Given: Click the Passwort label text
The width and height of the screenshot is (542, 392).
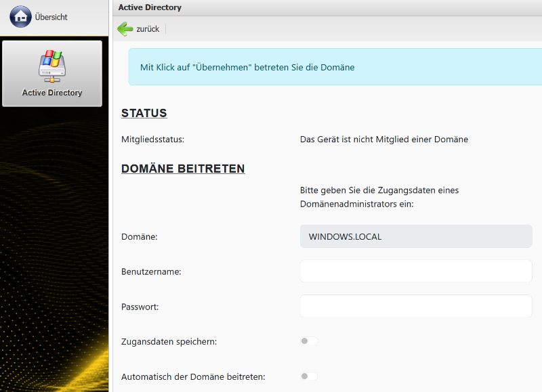Looking at the screenshot, I should [x=140, y=307].
